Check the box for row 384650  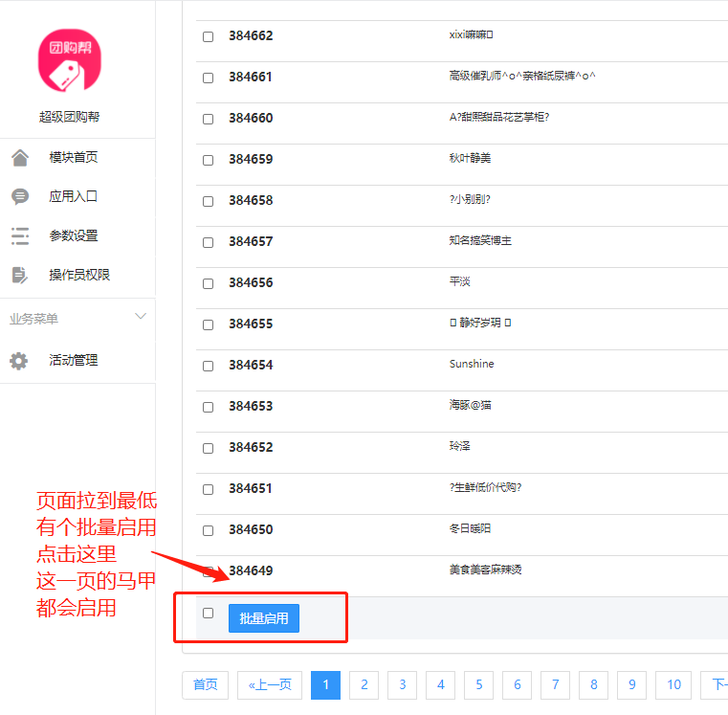tap(208, 530)
